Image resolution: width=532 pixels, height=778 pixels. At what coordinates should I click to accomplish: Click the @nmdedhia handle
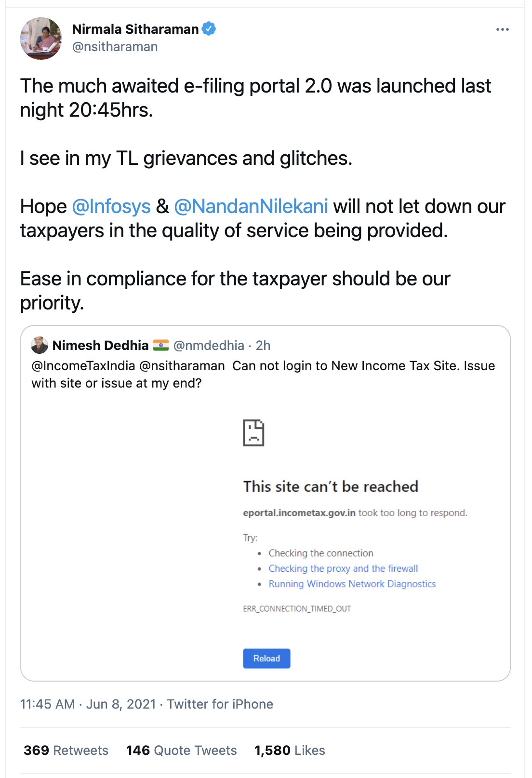point(209,345)
